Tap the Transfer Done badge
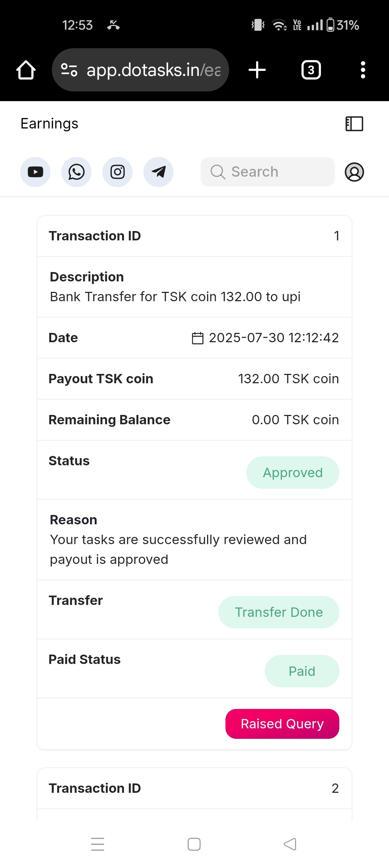This screenshot has width=389, height=868. (279, 612)
